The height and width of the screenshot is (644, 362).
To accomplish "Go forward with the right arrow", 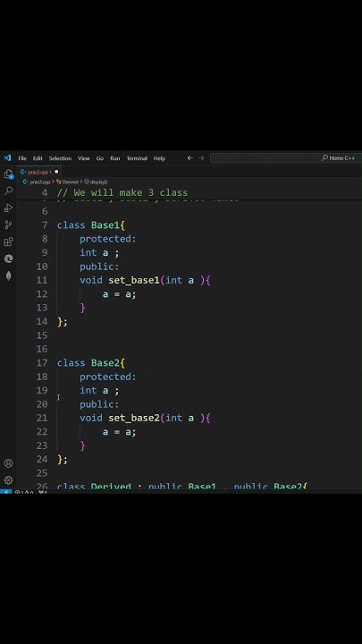I will pos(201,158).
